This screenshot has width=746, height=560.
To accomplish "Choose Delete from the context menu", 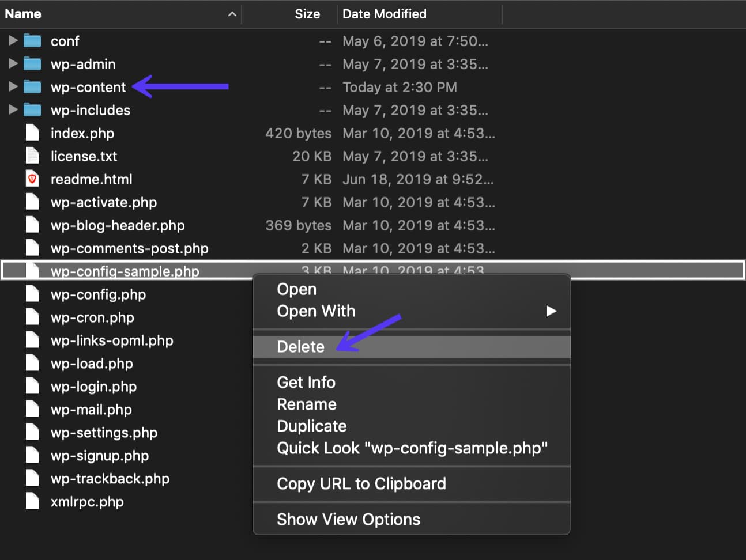I will [300, 346].
